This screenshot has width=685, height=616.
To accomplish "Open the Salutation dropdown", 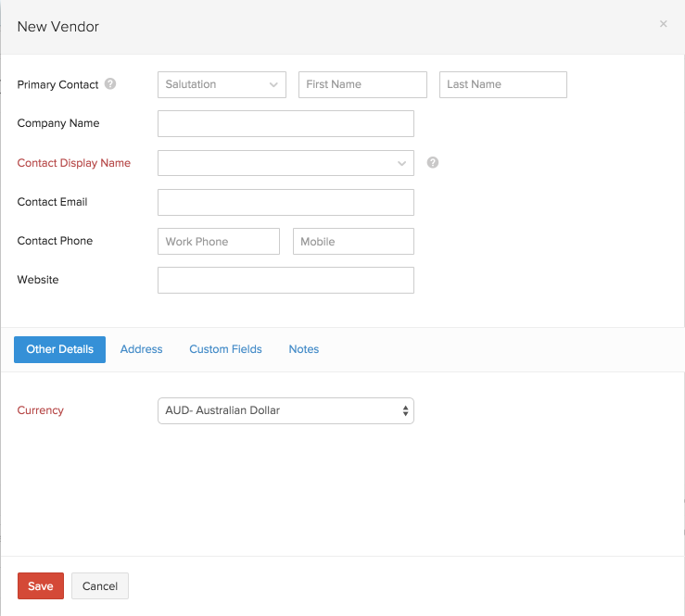I will pyautogui.click(x=222, y=84).
